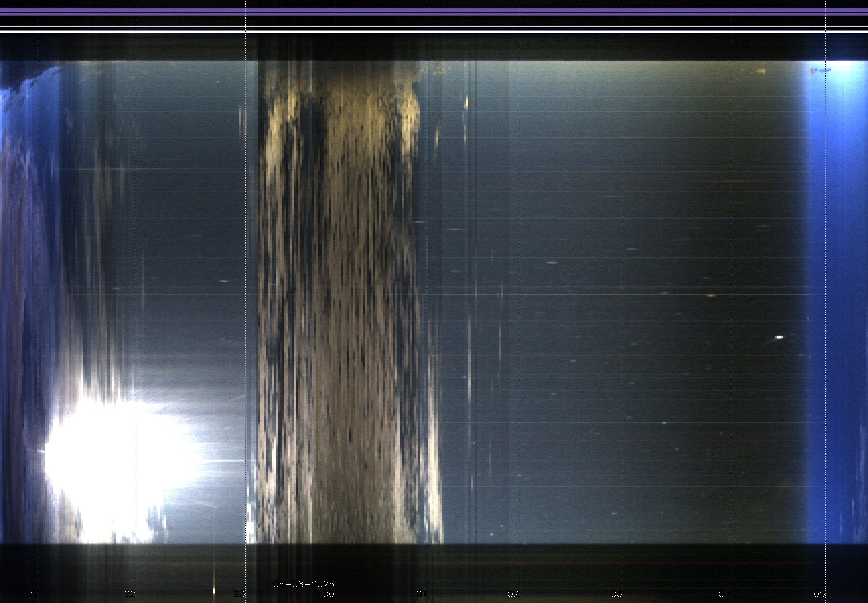Image resolution: width=868 pixels, height=603 pixels.
Task: Select the hour label 01
Action: tap(422, 594)
